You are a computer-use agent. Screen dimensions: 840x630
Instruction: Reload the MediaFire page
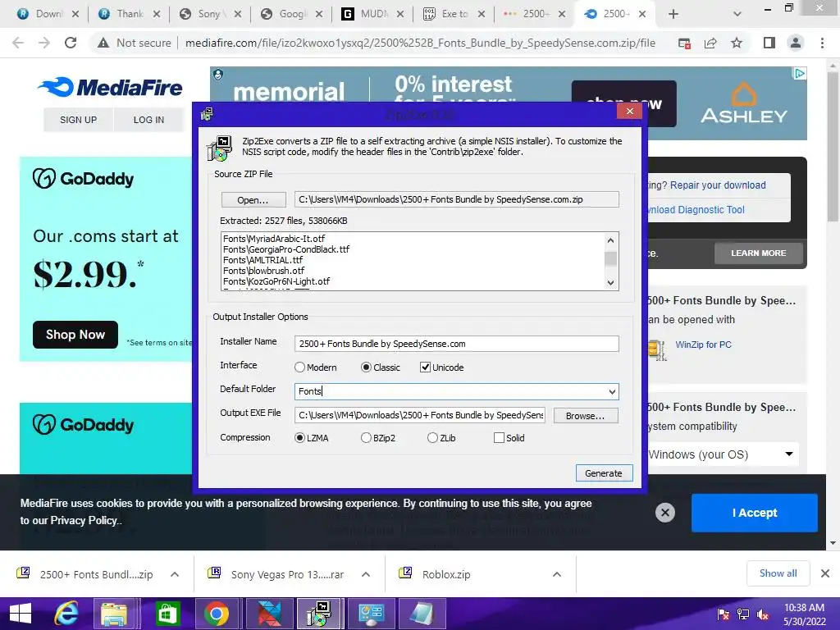tap(71, 43)
